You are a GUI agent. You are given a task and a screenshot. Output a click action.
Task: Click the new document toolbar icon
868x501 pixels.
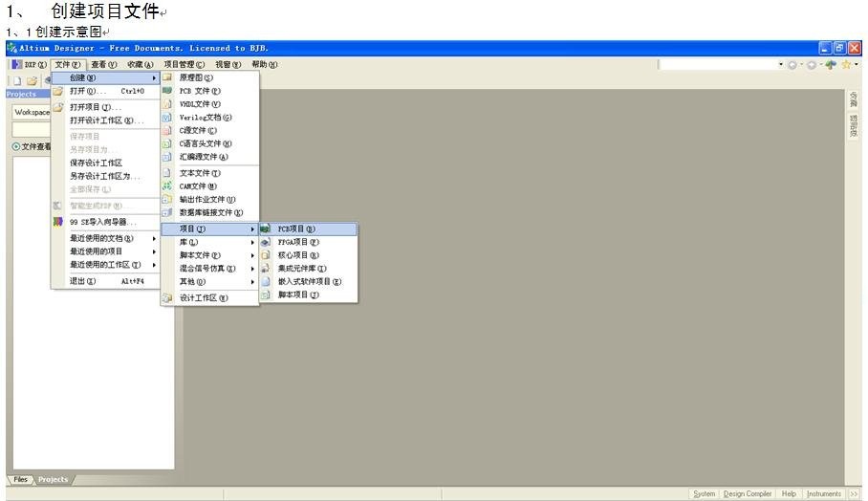(18, 80)
